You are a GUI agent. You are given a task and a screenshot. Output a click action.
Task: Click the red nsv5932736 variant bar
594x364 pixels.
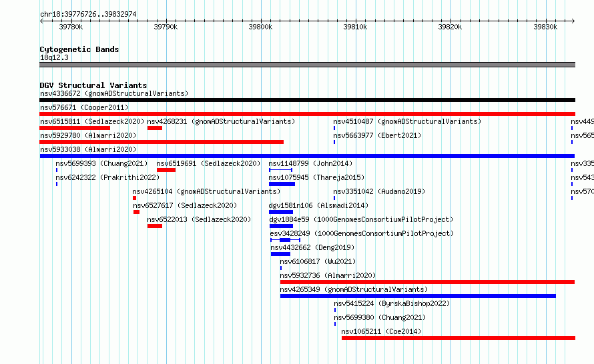coord(427,282)
